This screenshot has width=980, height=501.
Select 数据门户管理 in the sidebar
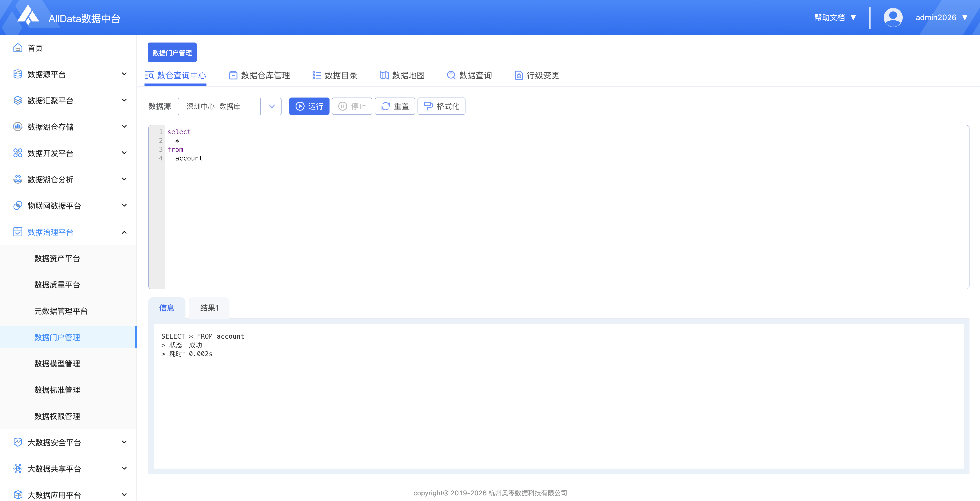pos(69,337)
